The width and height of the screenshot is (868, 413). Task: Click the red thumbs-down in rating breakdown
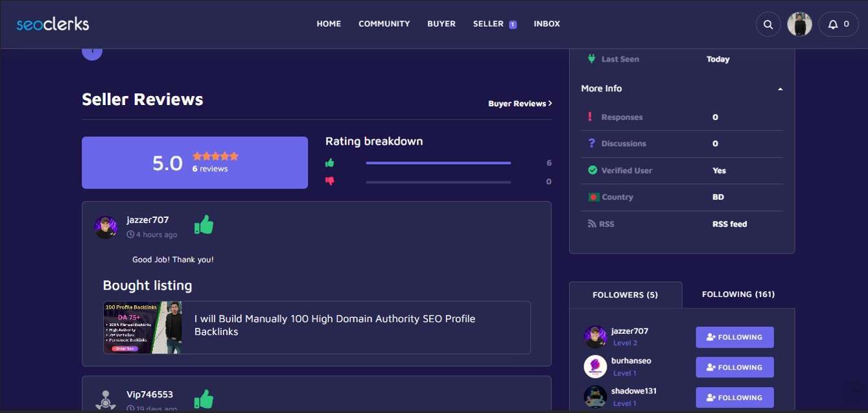330,181
